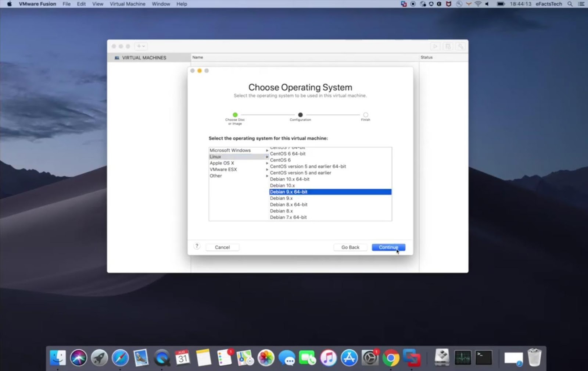Open System Preferences from the dock
588x371 pixels.
(370, 357)
